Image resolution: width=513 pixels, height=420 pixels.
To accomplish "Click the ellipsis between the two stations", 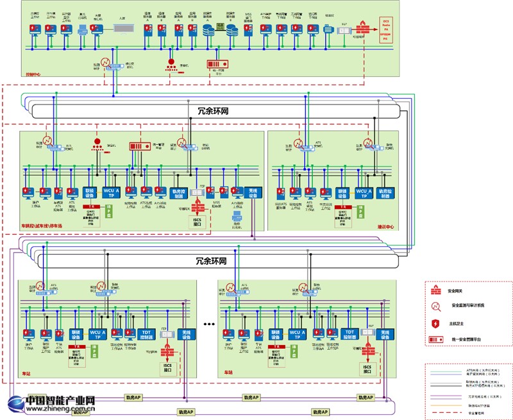I will click(x=208, y=323).
